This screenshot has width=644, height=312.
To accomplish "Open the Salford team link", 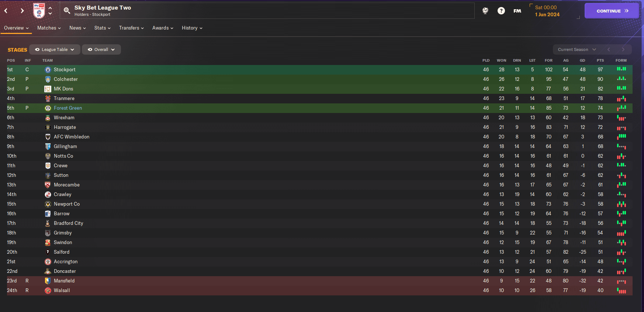I will (x=62, y=252).
